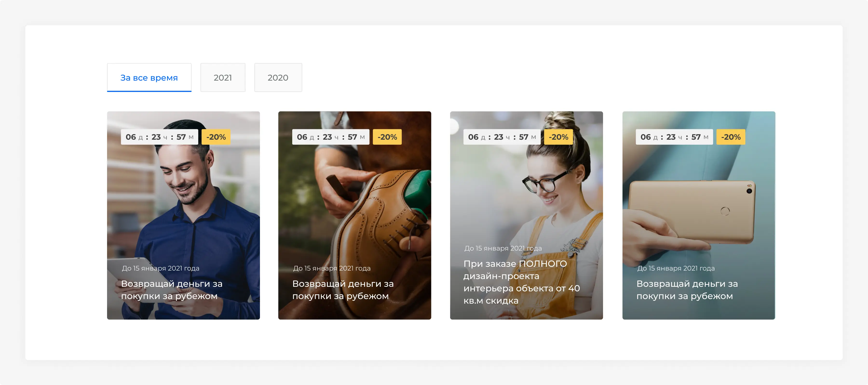The image size is (868, 385).
Task: Switch to the 2020 tab
Action: coord(278,77)
